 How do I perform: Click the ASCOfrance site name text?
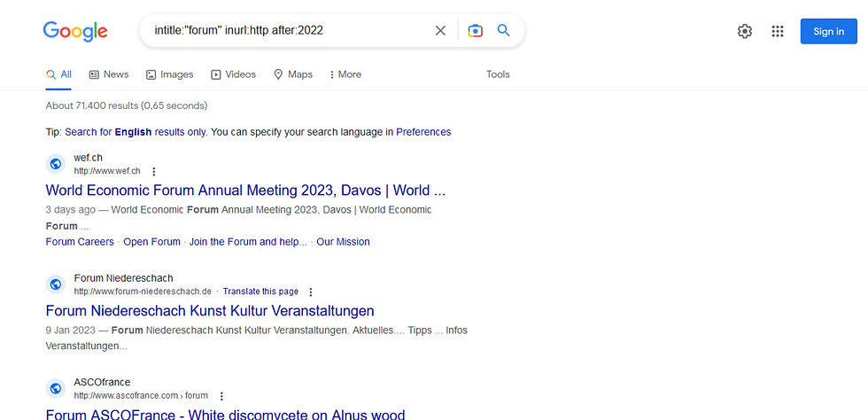pos(102,382)
